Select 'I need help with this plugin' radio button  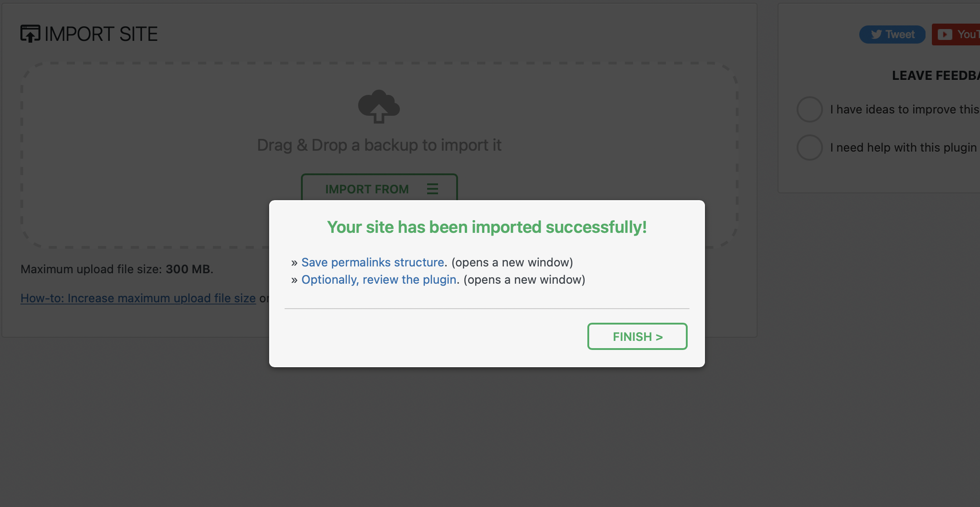[808, 147]
